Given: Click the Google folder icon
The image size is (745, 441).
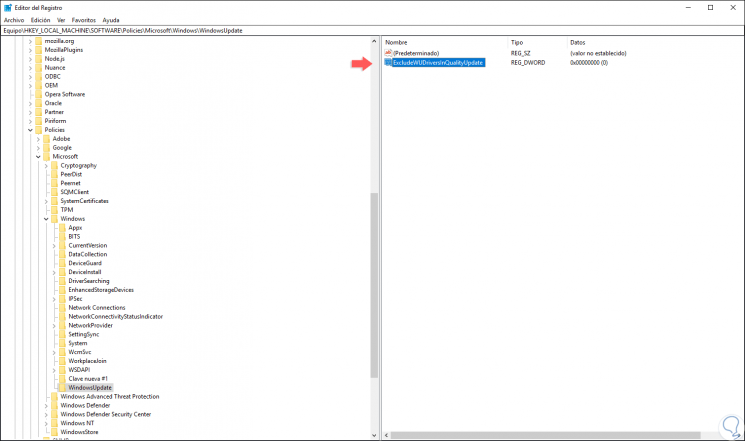Looking at the screenshot, I should coord(47,148).
